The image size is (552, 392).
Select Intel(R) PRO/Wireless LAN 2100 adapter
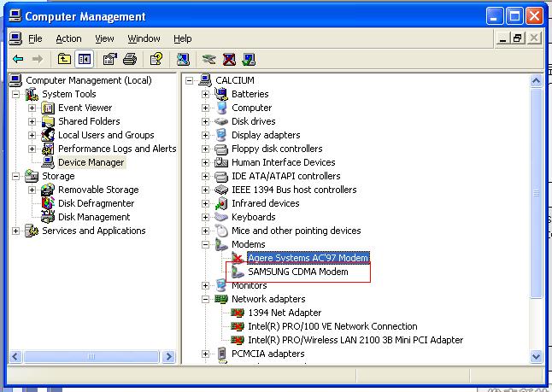point(355,340)
